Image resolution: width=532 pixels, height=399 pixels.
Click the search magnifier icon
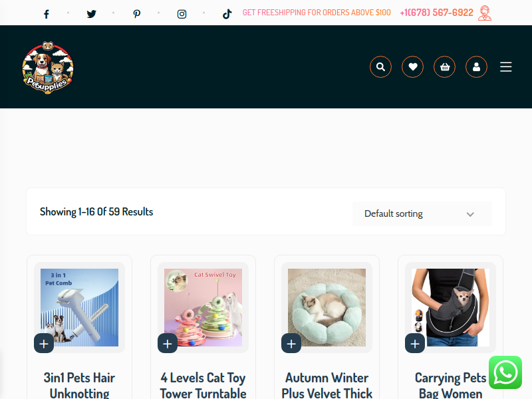pyautogui.click(x=380, y=66)
